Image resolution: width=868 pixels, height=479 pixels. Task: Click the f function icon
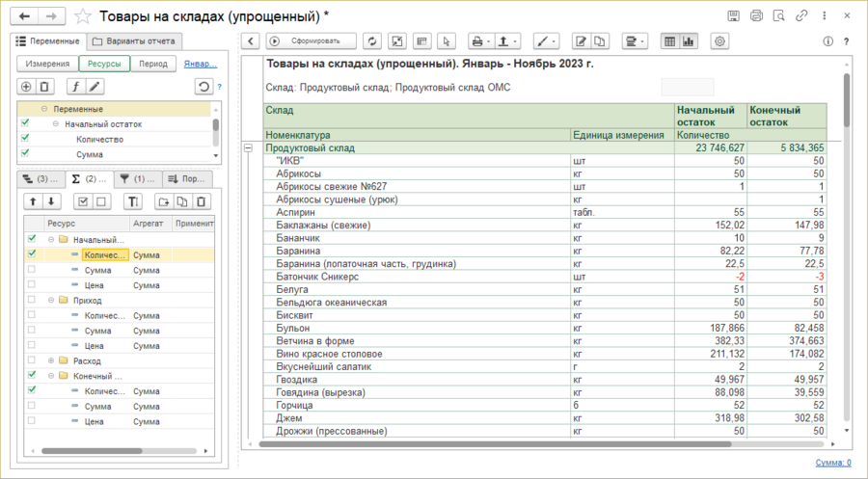[x=76, y=87]
